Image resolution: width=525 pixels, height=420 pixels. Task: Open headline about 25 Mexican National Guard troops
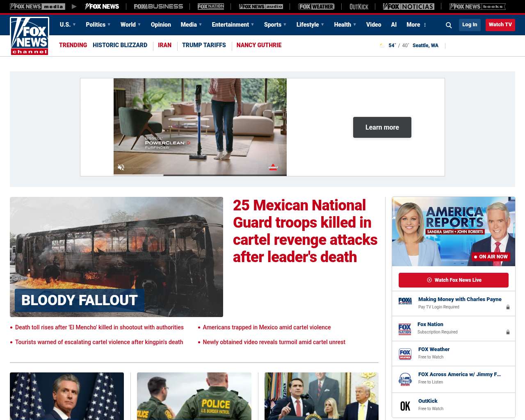click(x=305, y=231)
